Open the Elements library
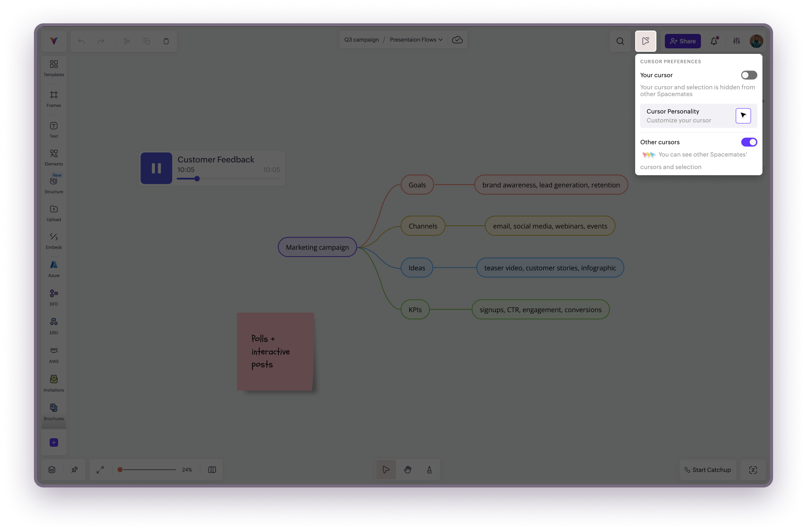The height and width of the screenshot is (532, 807). (54, 157)
